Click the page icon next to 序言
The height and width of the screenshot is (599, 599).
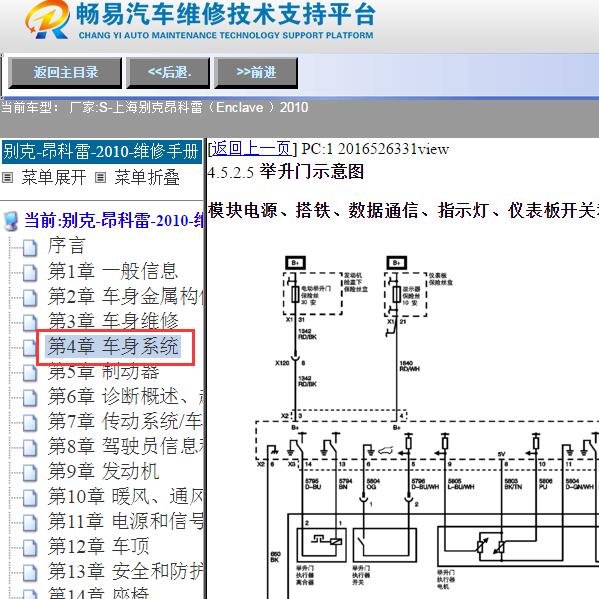coord(30,248)
